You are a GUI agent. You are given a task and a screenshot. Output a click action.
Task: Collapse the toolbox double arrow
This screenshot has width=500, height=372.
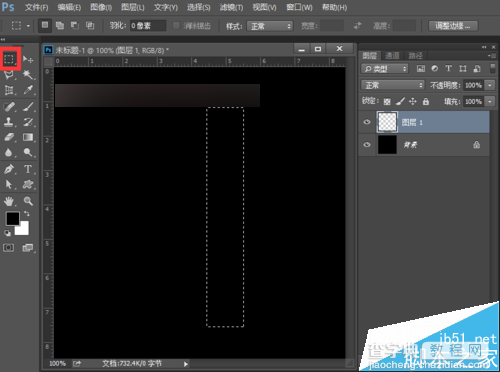point(3,39)
